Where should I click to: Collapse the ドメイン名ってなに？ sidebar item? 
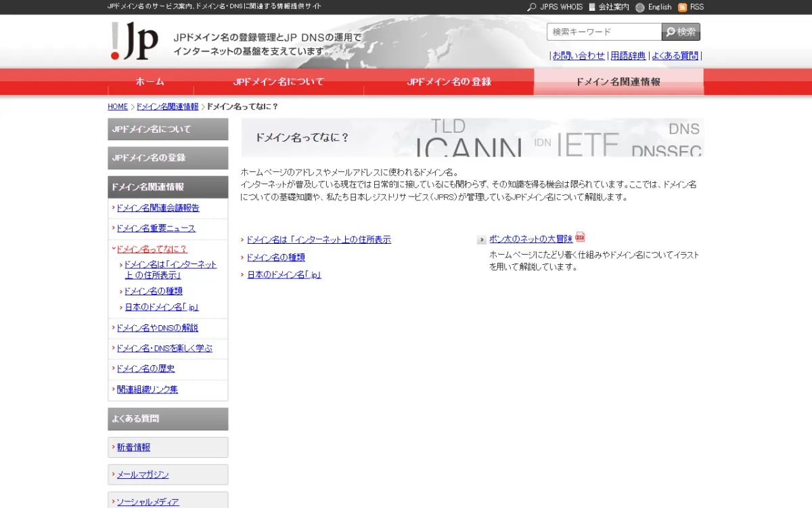pos(152,249)
